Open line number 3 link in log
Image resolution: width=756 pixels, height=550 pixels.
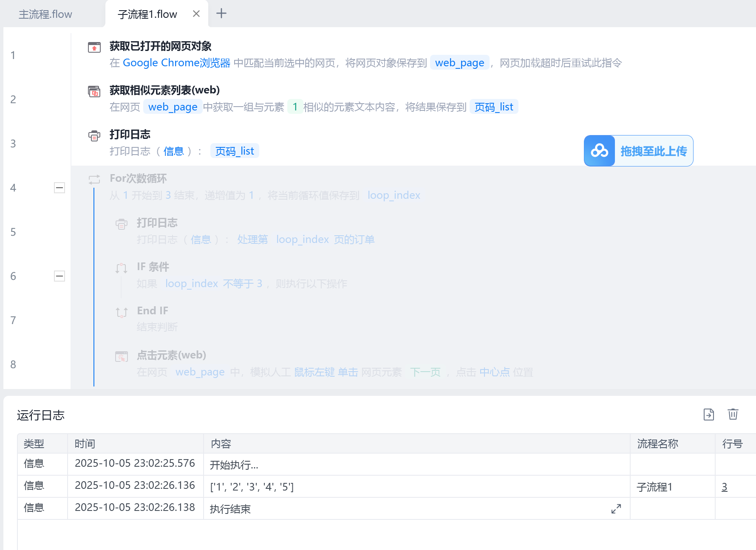[725, 487]
